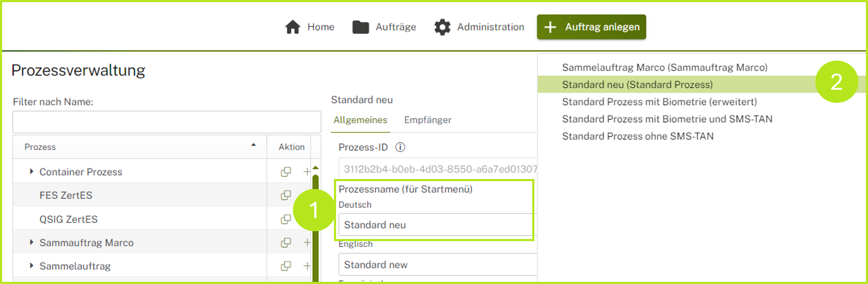Viewport: 868px width, 284px height.
Task: Duplicate the Container Prozess entry
Action: tap(286, 172)
